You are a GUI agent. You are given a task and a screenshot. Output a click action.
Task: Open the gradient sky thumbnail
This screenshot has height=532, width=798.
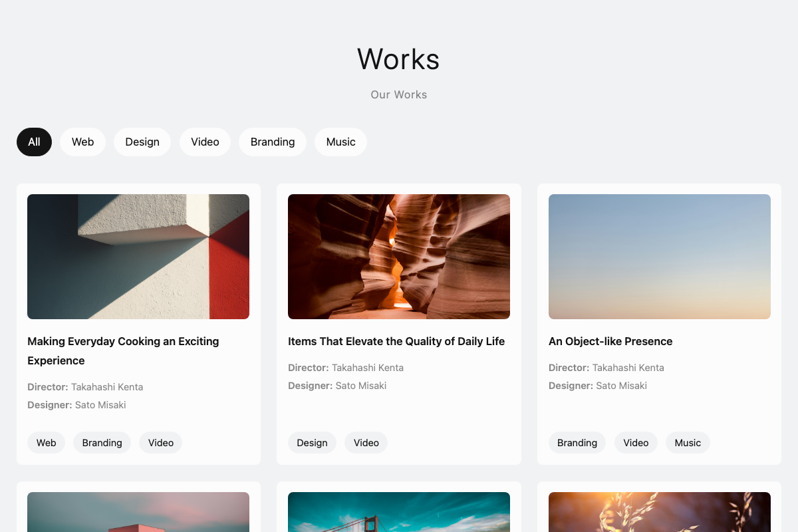pos(660,257)
